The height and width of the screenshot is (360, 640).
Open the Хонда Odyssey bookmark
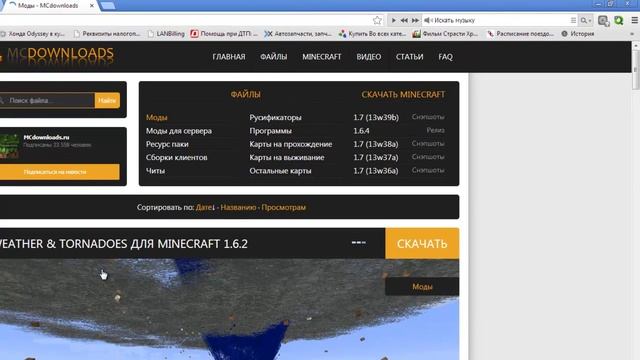[33, 34]
